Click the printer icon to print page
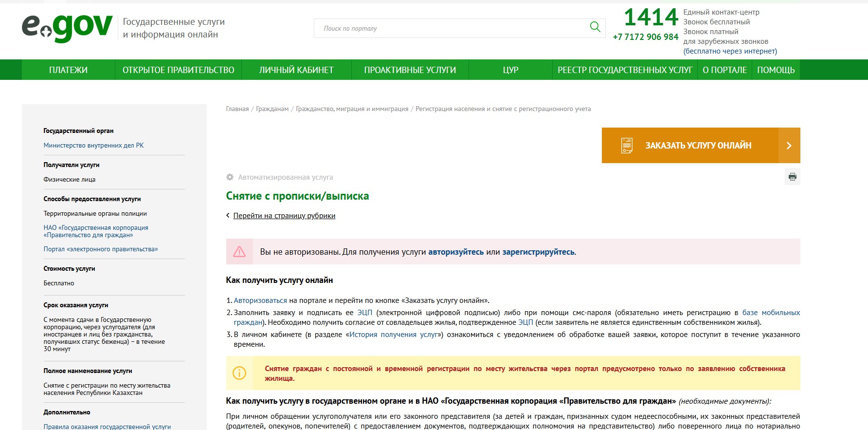This screenshot has height=430, width=868. coord(792,177)
